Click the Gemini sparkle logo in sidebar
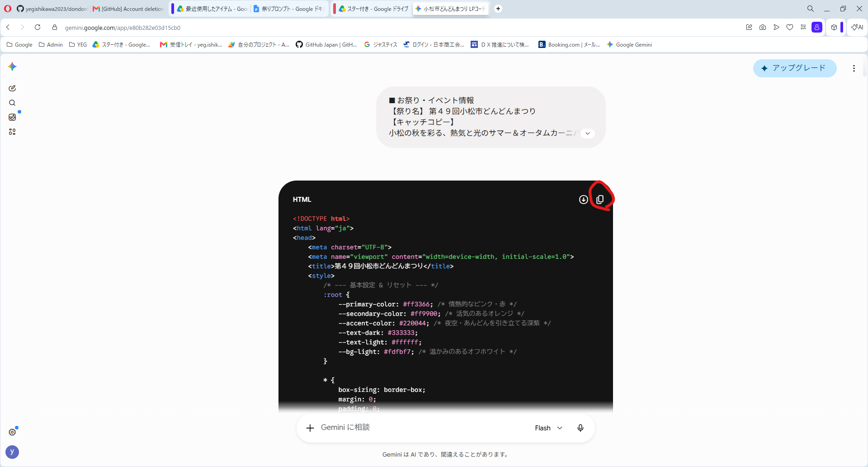Viewport: 868px width, 467px height. pos(12,67)
